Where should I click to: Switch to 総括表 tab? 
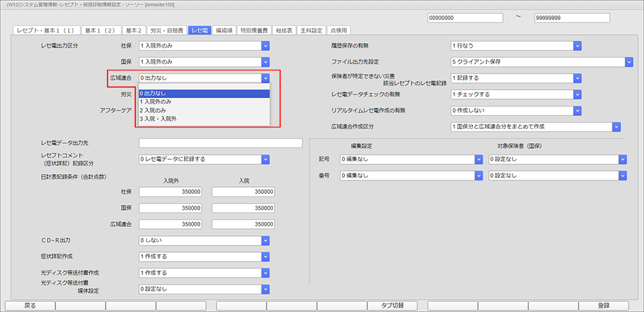(x=285, y=30)
